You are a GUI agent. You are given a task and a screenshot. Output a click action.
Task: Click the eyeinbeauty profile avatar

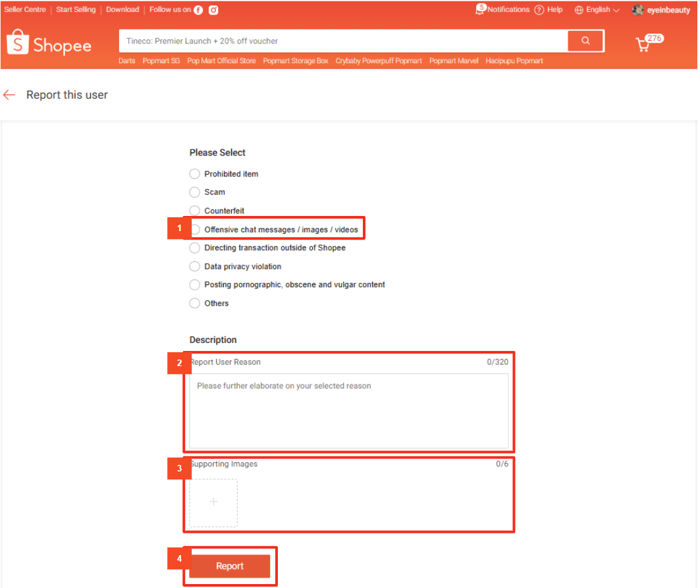point(637,9)
